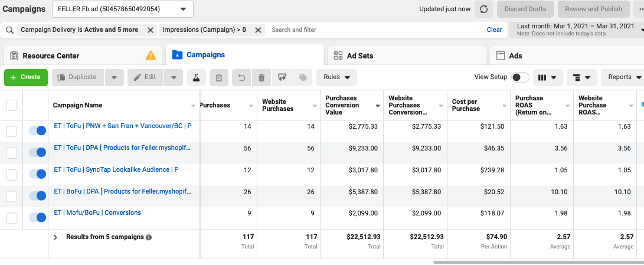
Task: Click the clipboard icon in the toolbar
Action: point(218,77)
